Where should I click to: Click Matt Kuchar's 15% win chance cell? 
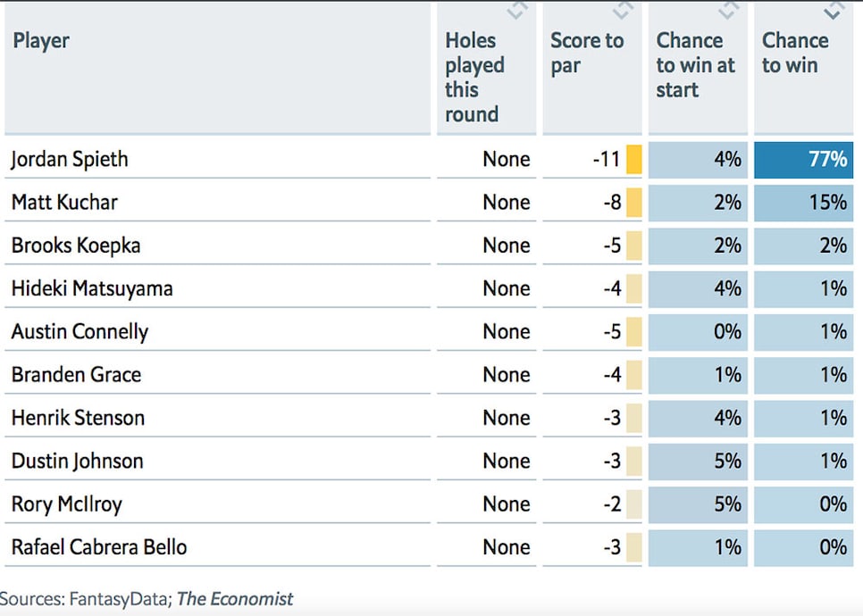coord(803,203)
